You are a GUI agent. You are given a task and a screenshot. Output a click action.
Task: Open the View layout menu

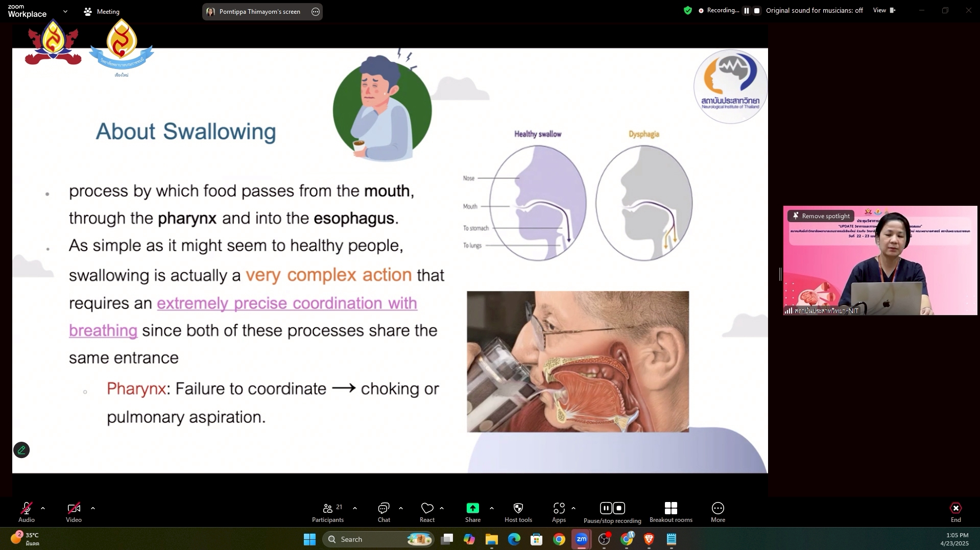[x=885, y=10]
